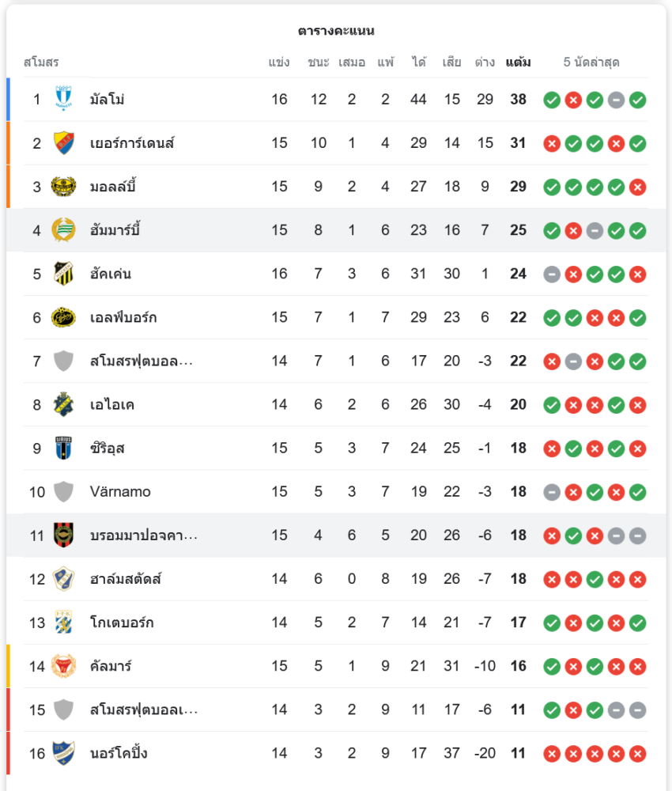Click the Häcken crest in row 5
The image size is (672, 791).
click(x=63, y=274)
